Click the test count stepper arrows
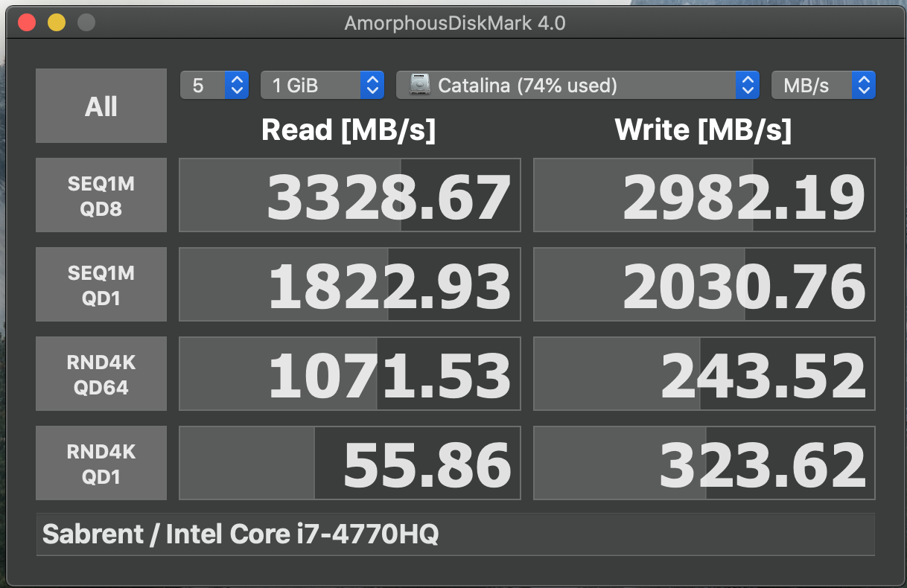907x588 pixels. pyautogui.click(x=236, y=86)
